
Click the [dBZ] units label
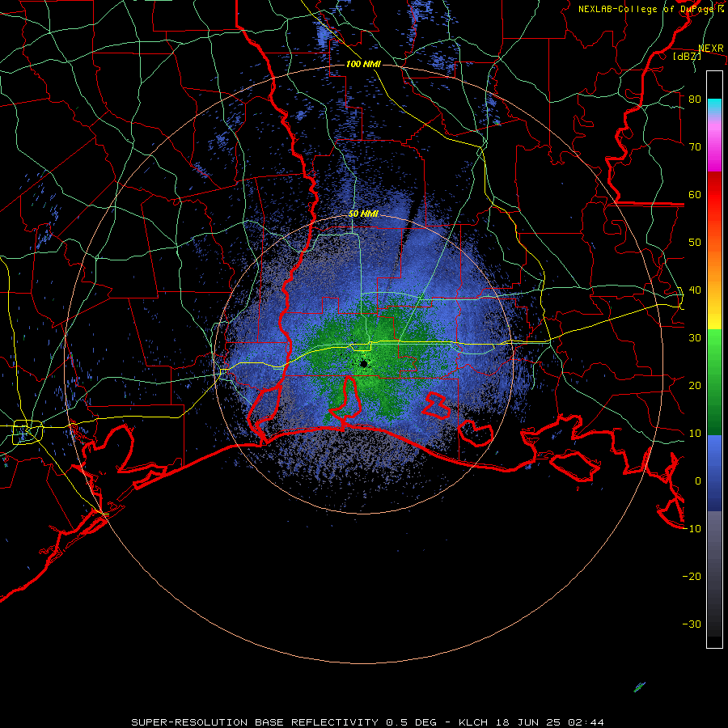[687, 56]
